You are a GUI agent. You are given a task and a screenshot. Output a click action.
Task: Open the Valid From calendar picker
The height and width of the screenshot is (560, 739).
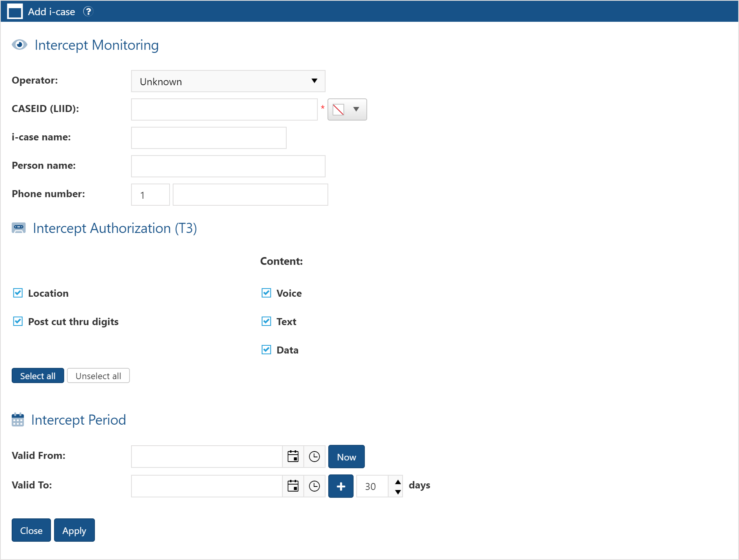293,457
